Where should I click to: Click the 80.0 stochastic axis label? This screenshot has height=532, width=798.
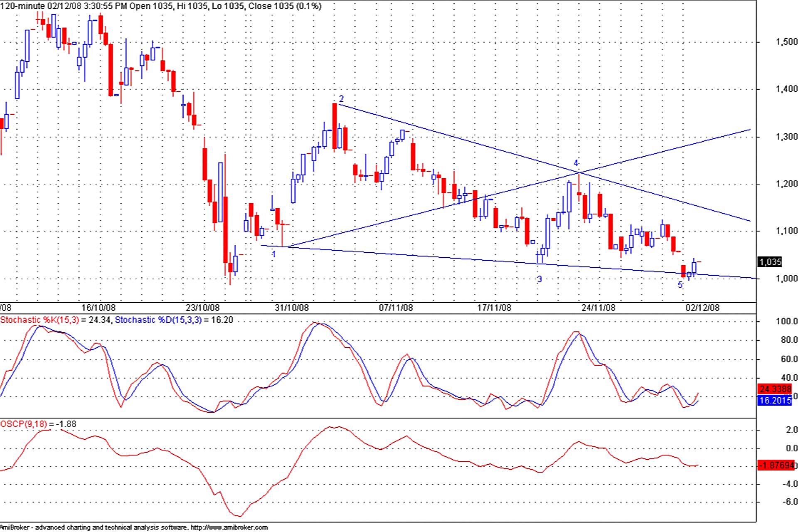pyautogui.click(x=789, y=340)
